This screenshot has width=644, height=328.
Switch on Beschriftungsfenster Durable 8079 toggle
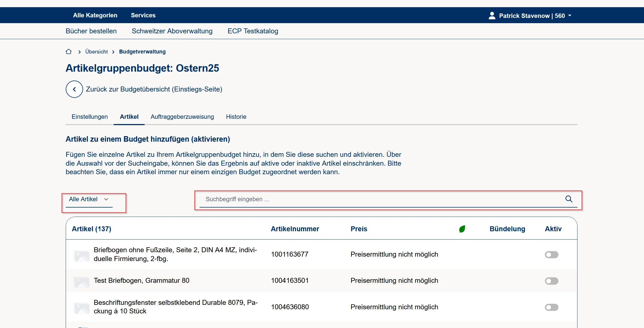pos(551,307)
